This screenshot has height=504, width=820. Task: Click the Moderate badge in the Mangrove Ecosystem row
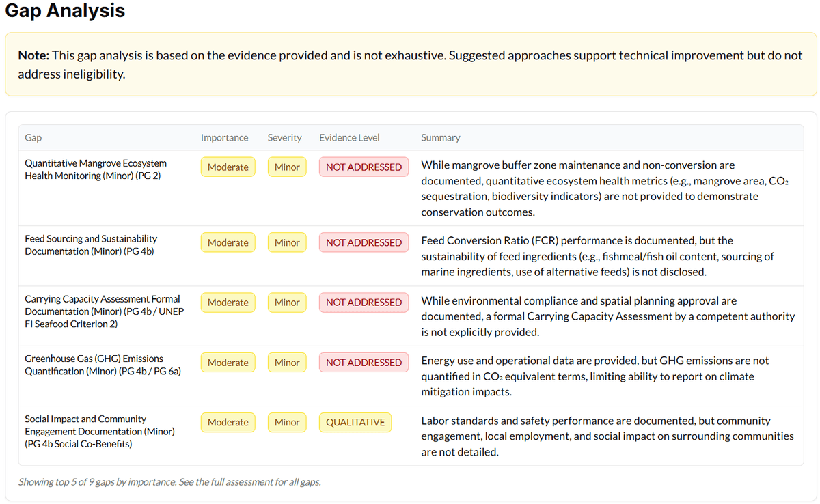[228, 167]
